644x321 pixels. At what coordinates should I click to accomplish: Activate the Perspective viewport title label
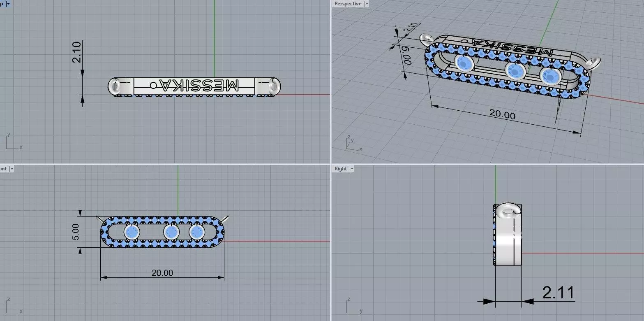click(348, 4)
